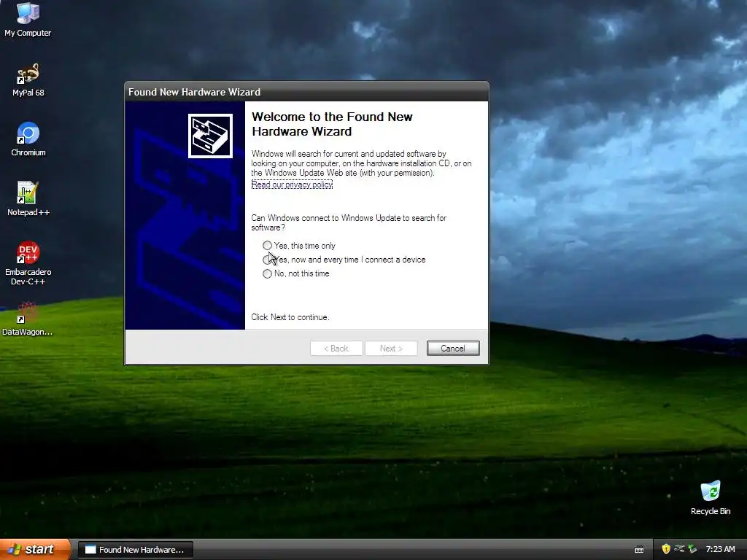This screenshot has width=747, height=560.
Task: Click the hardware wizard device icon
Action: coord(210,136)
